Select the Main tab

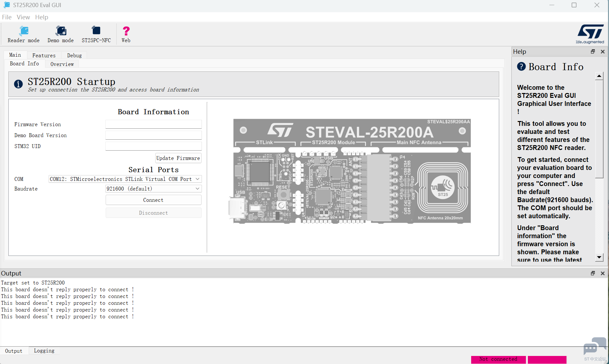[x=15, y=55]
